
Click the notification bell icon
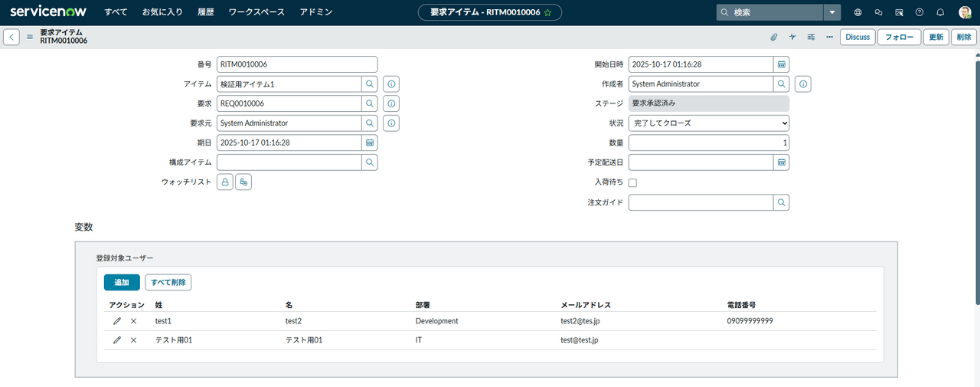(x=940, y=12)
